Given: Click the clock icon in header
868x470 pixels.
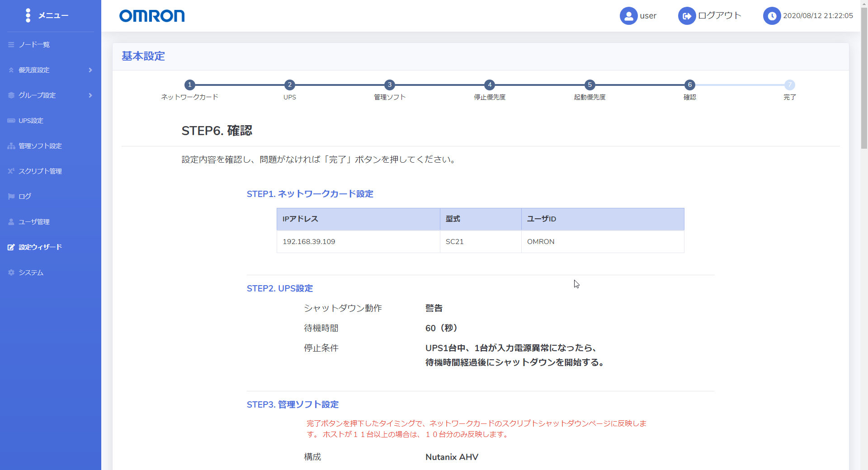Looking at the screenshot, I should click(772, 16).
